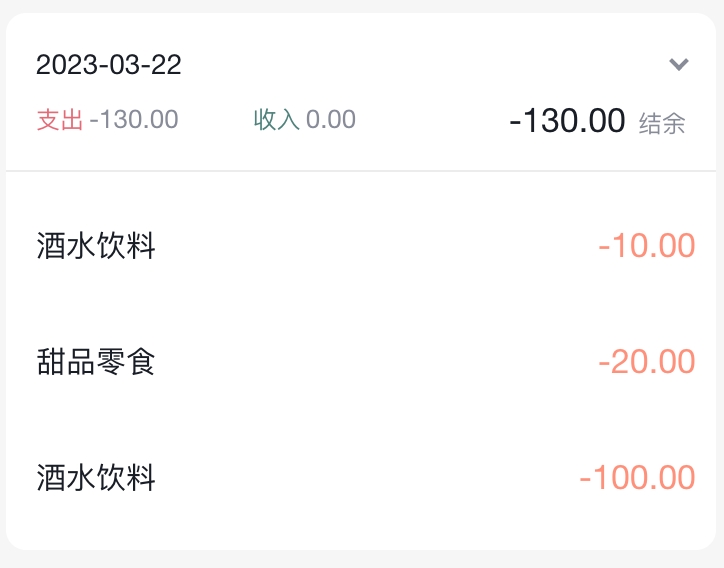The image size is (724, 568).
Task: Click blank space between 收入 0.00 and balance
Action: click(x=430, y=121)
